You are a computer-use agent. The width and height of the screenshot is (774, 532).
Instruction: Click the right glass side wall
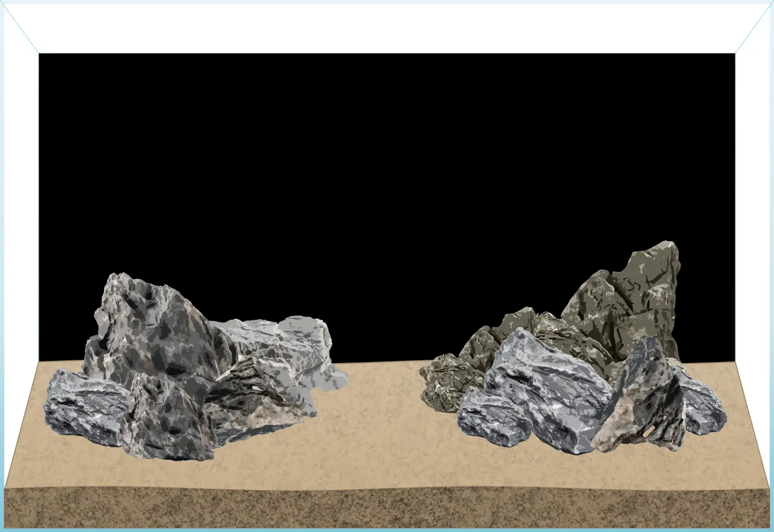754,267
